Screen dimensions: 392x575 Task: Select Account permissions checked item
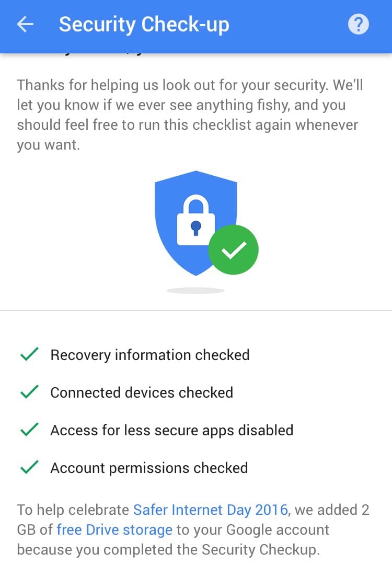[x=149, y=468]
